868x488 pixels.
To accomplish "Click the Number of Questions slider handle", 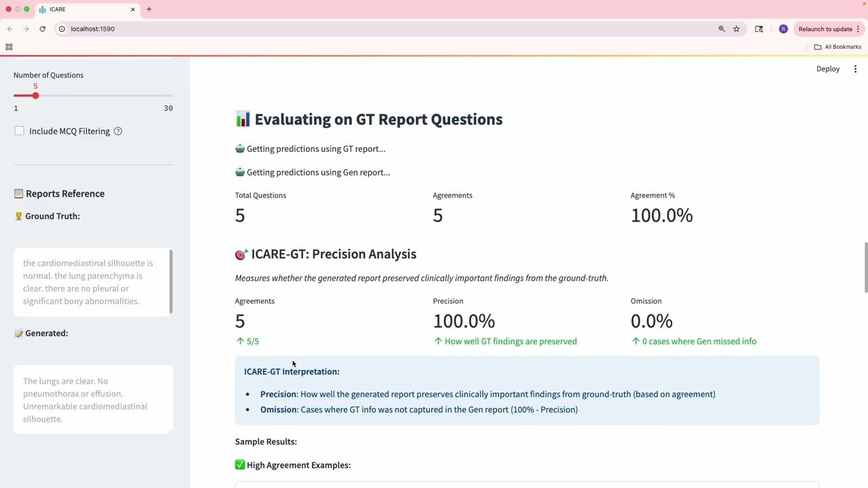I will 35,96.
